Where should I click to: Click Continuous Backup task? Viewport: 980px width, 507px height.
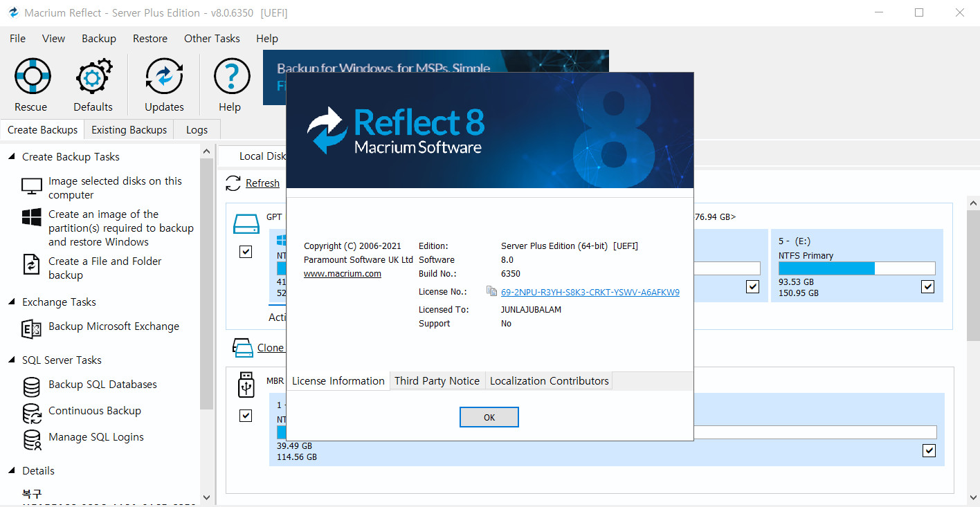[x=95, y=411]
